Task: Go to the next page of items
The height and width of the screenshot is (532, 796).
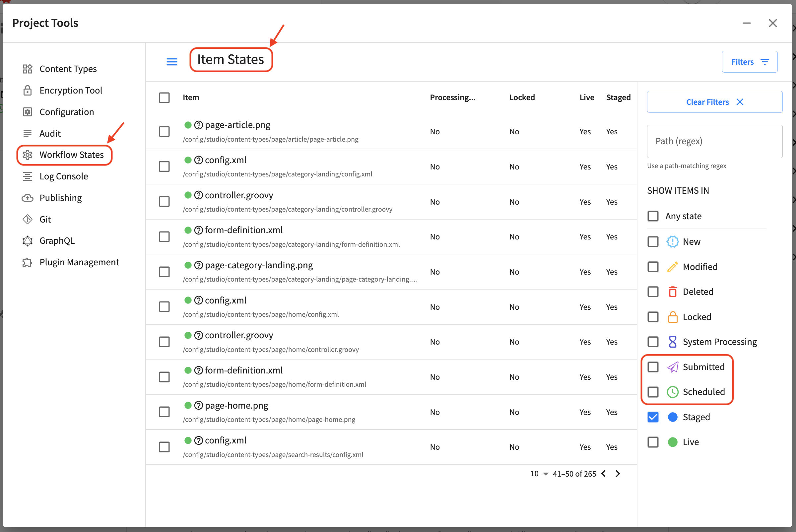Action: click(x=618, y=474)
